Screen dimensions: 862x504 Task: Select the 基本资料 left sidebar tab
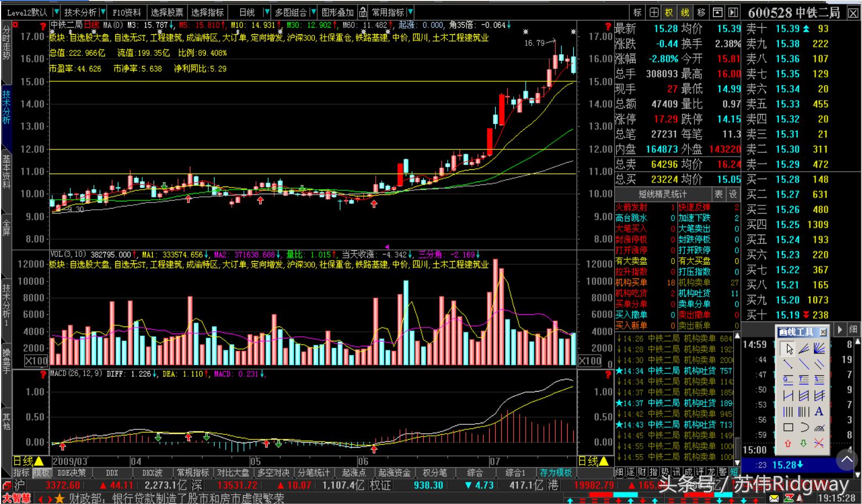6,172
